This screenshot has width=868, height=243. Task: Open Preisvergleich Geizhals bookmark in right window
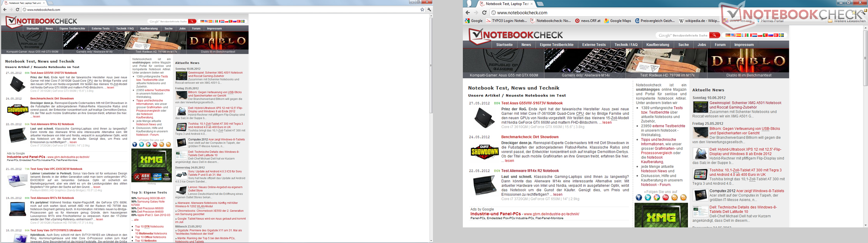(655, 21)
